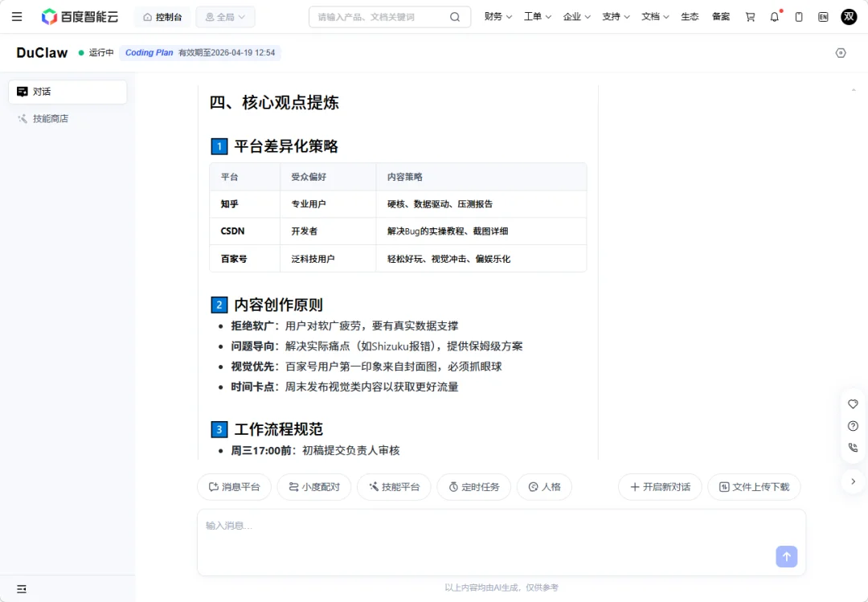Click the heart feedback icon on right panel
868x602 pixels.
click(853, 404)
